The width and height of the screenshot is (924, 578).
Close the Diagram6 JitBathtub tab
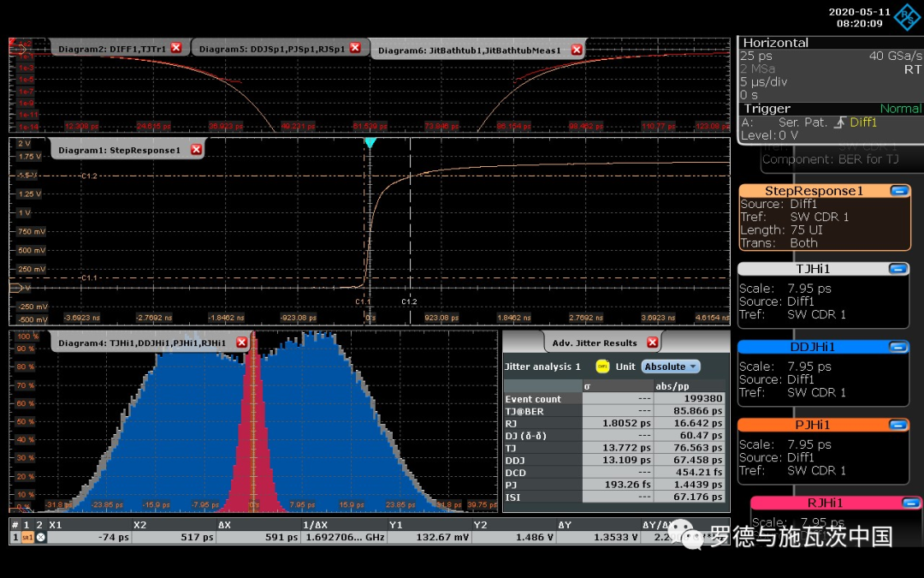pos(577,50)
